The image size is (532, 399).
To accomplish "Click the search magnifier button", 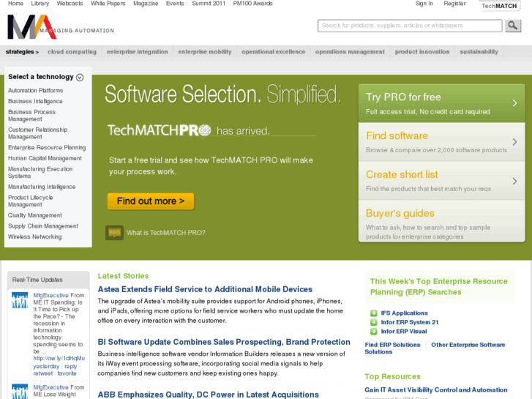I will pos(513,26).
